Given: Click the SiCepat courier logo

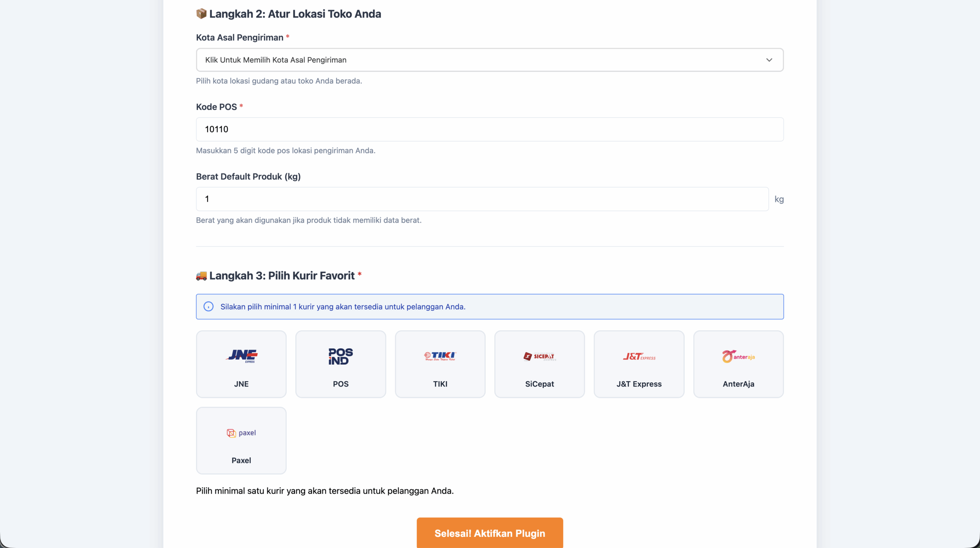Looking at the screenshot, I should click(x=539, y=356).
